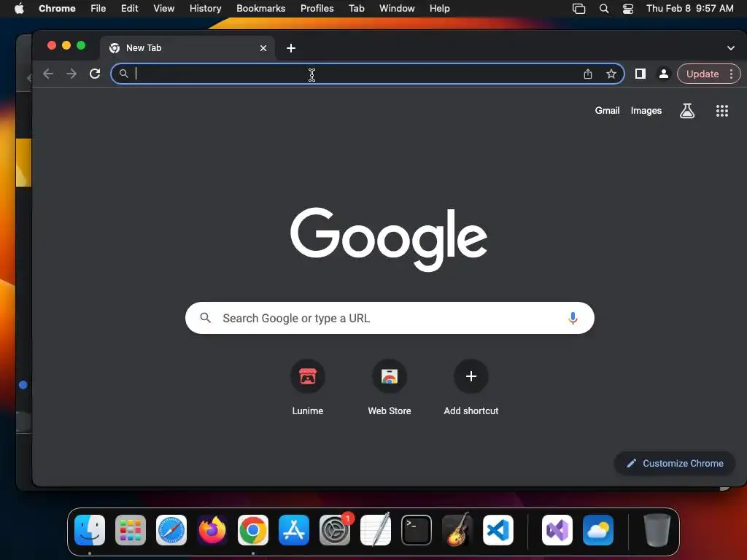Open GarageBand from the dock
747x560 pixels.
[x=457, y=530]
